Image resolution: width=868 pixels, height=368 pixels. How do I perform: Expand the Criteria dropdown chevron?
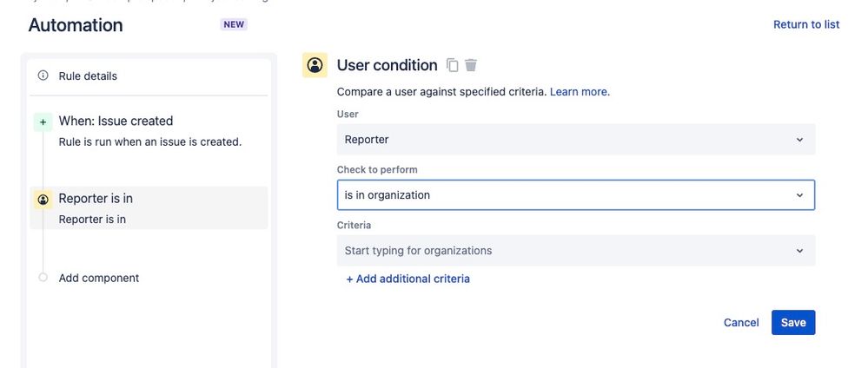pyautogui.click(x=799, y=251)
